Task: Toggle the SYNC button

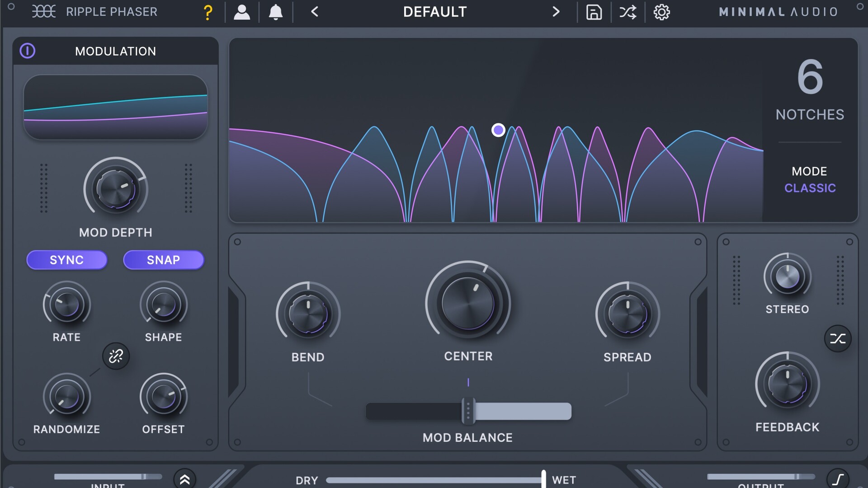Action: 67,260
